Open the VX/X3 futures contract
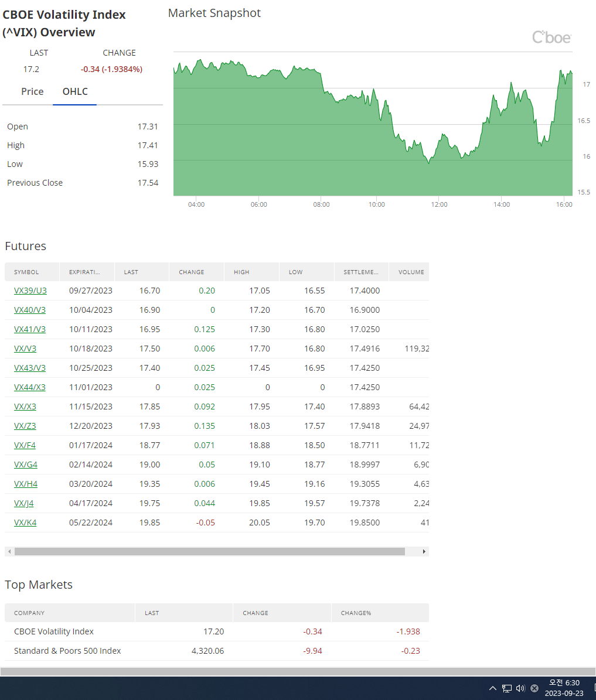Image resolution: width=596 pixels, height=700 pixels. click(25, 407)
